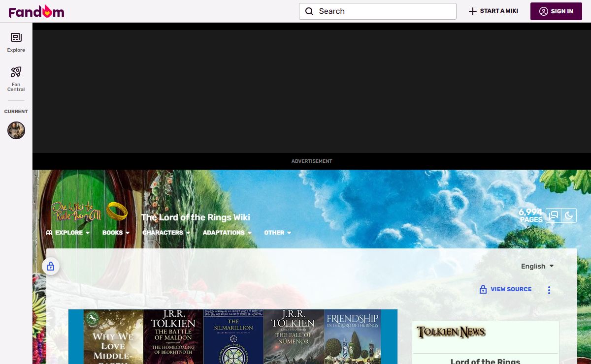Click the Tolkien News heading
The width and height of the screenshot is (591, 364).
[451, 333]
